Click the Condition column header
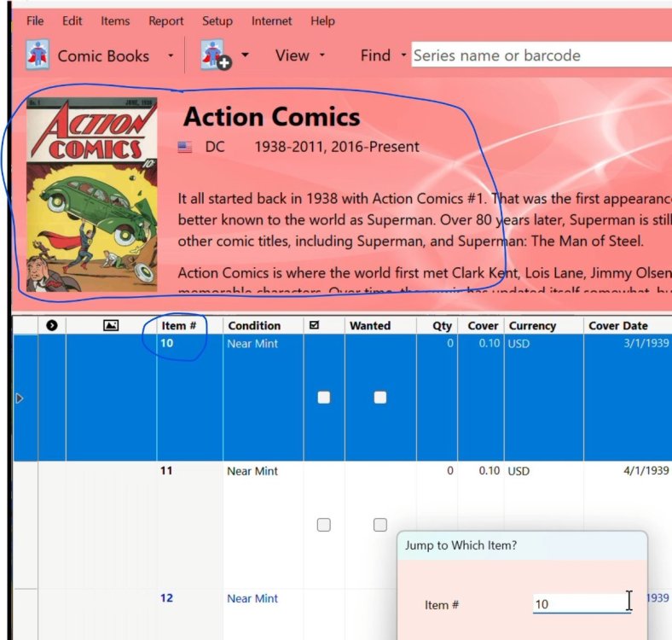Screen dimensions: 672x640 point(254,325)
